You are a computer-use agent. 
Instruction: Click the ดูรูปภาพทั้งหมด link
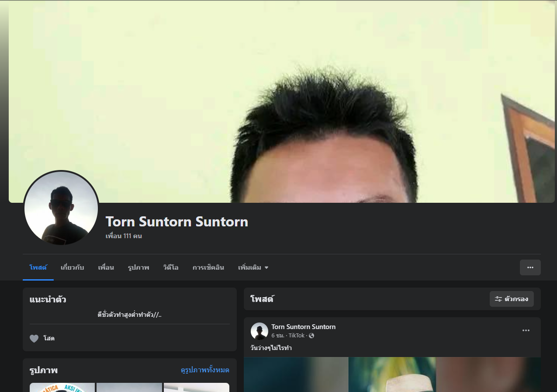(x=205, y=370)
